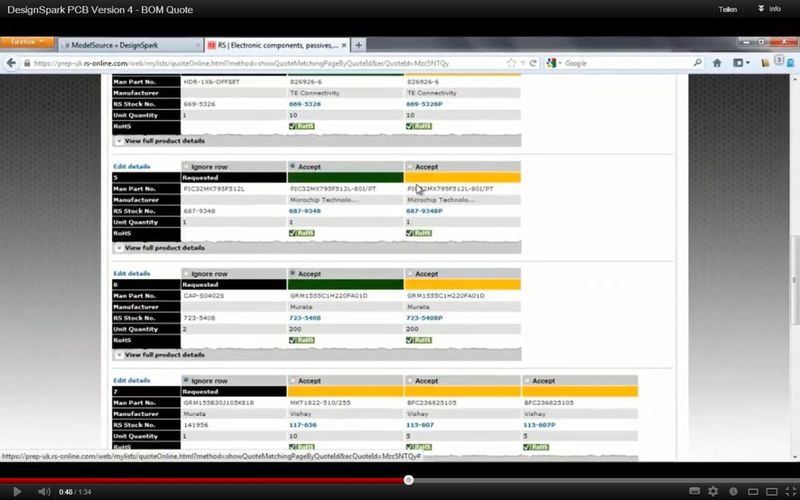Expand full product details under CAP-504025
The width and height of the screenshot is (800, 500).
[x=164, y=355]
